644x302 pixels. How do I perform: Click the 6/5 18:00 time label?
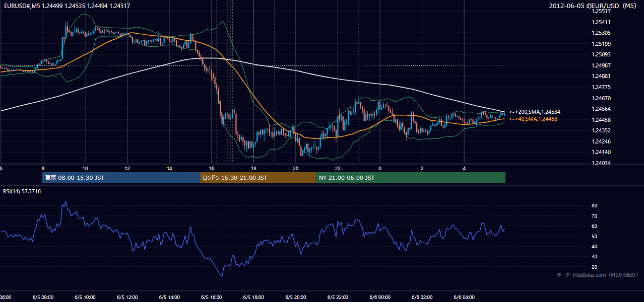pyautogui.click(x=253, y=297)
